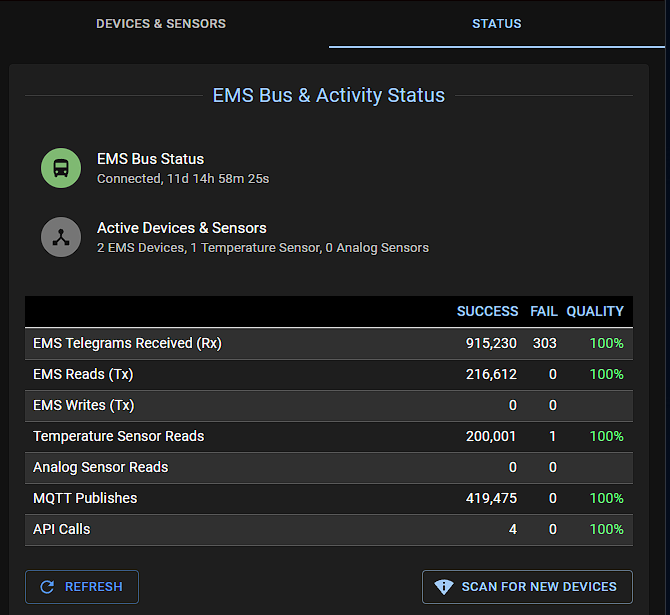This screenshot has height=615, width=670.
Task: Click the FAIL column header
Action: click(x=544, y=311)
